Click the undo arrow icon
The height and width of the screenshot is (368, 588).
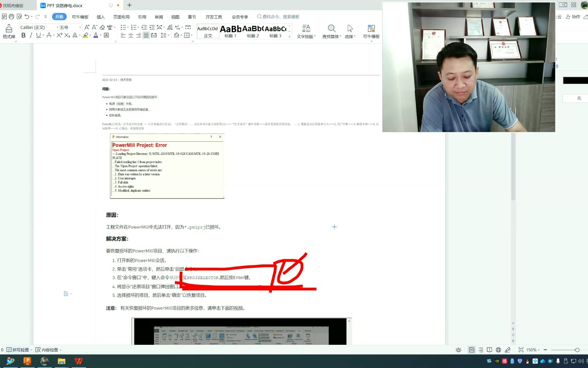[27, 17]
